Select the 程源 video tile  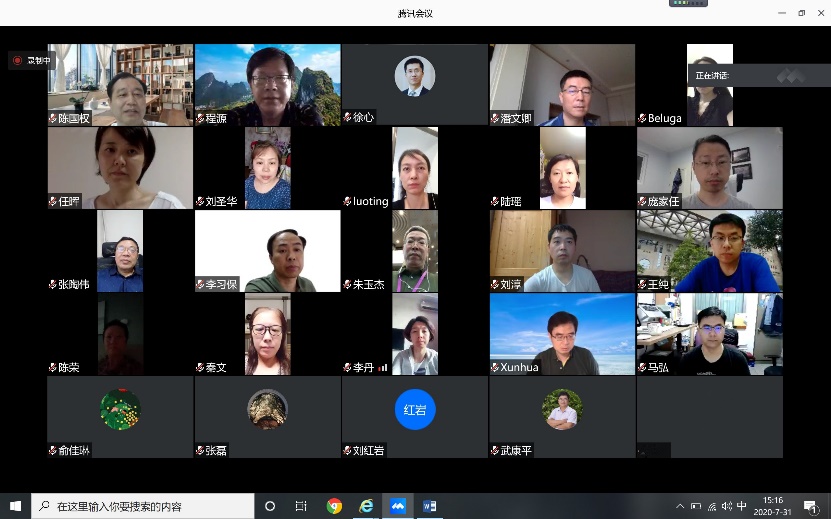[x=267, y=84]
